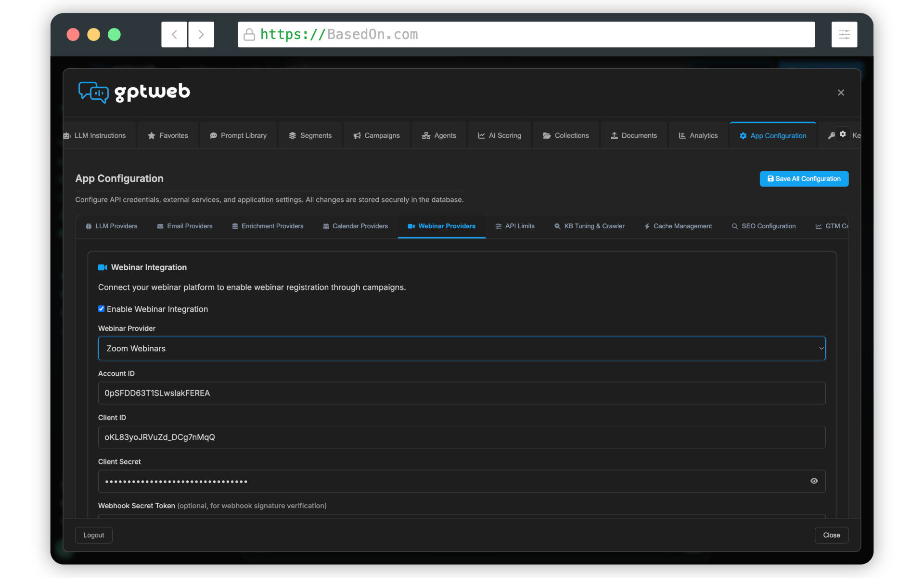Open Cache Management sub-tab
Screen dimensions: 924x578
point(678,226)
